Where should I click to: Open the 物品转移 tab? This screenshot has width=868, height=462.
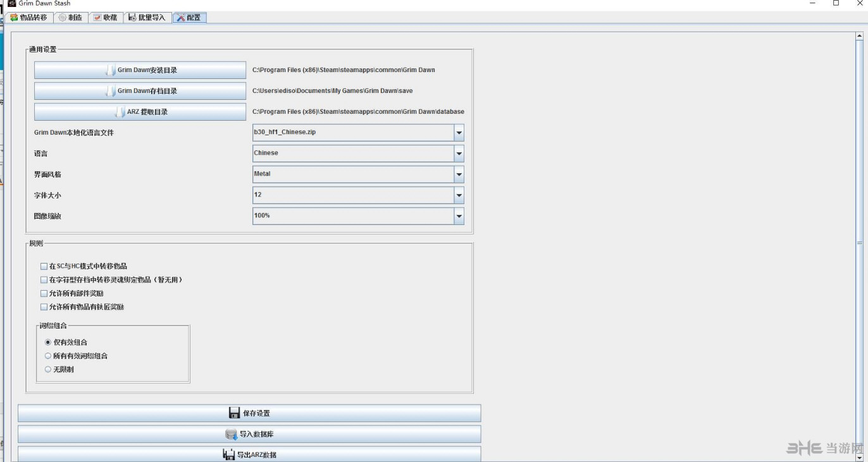tap(28, 18)
